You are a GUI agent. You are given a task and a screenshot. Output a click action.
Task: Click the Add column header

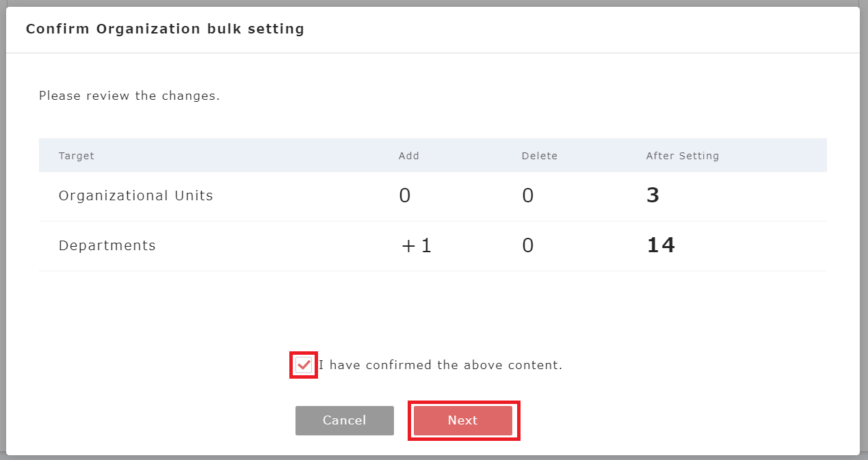(x=409, y=156)
